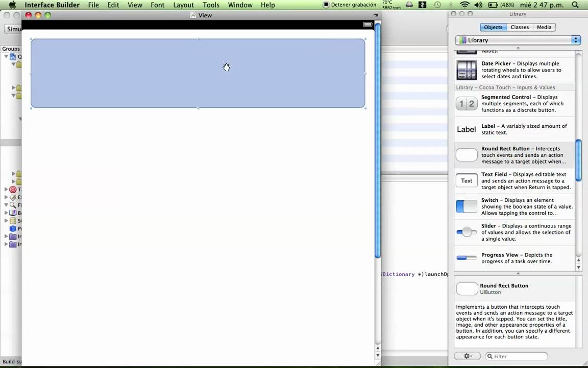Click the 'Library – Cocoa Touch – Inputs & Values' header
This screenshot has width=588, height=368.
pos(505,87)
